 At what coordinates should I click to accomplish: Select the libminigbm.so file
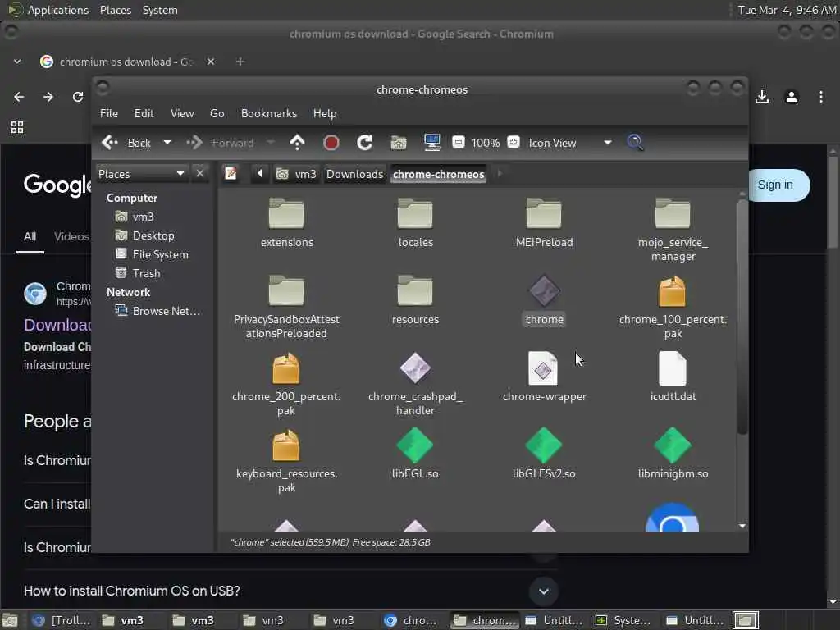point(673,454)
